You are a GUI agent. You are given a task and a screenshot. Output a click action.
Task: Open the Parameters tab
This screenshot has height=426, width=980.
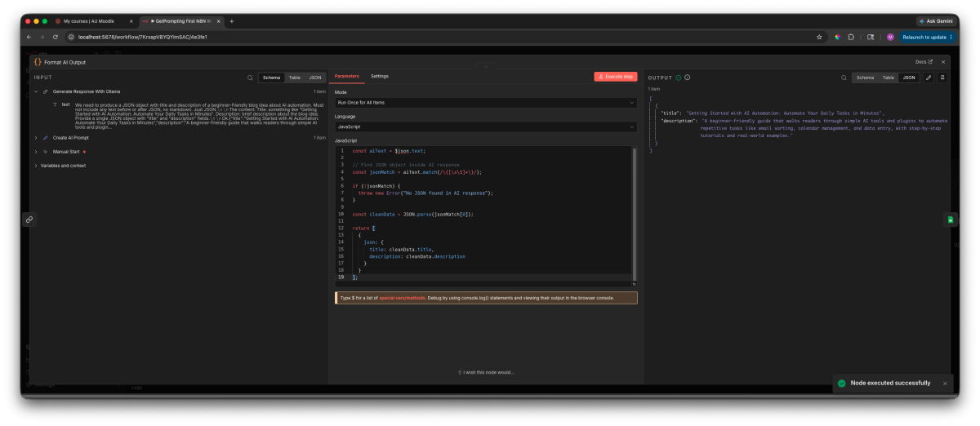point(347,76)
